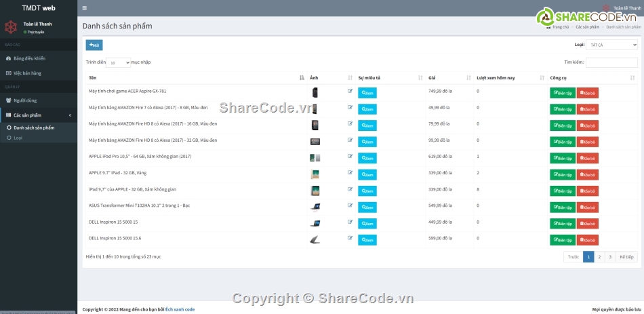Open Ếch xanh code footer link
Screen dimensions: 644x314
click(180, 309)
